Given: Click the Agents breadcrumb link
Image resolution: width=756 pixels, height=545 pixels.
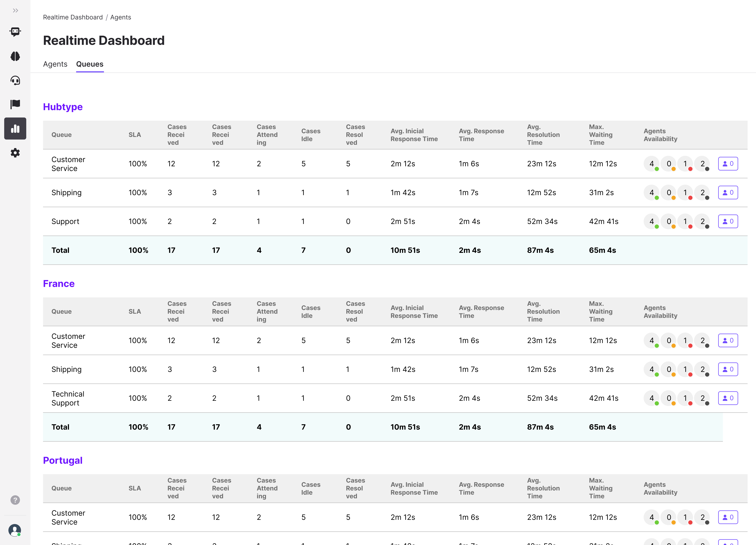Looking at the screenshot, I should click(121, 17).
